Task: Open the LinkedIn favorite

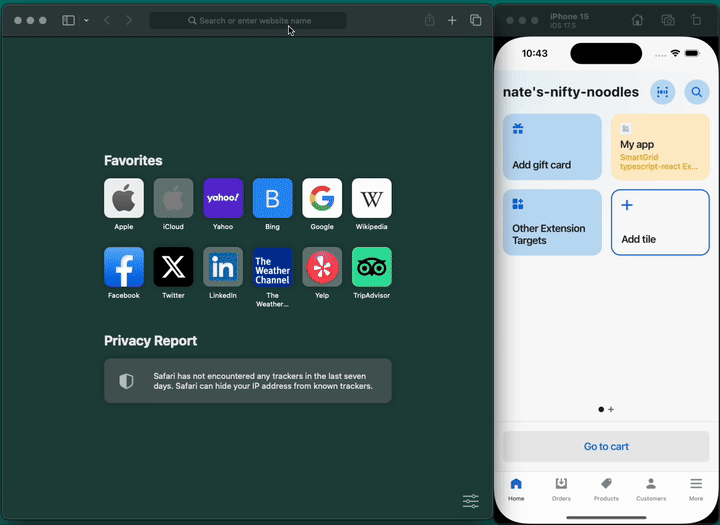Action: 223,267
